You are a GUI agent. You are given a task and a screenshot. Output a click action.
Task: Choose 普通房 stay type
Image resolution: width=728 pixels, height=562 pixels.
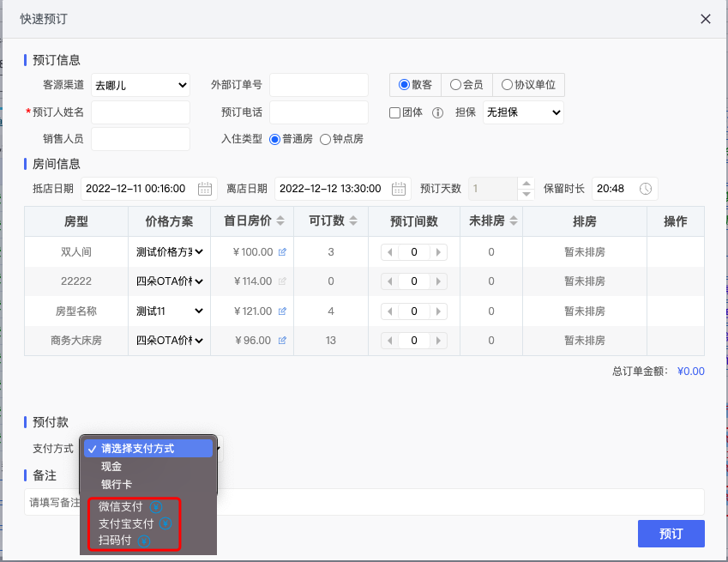(275, 139)
